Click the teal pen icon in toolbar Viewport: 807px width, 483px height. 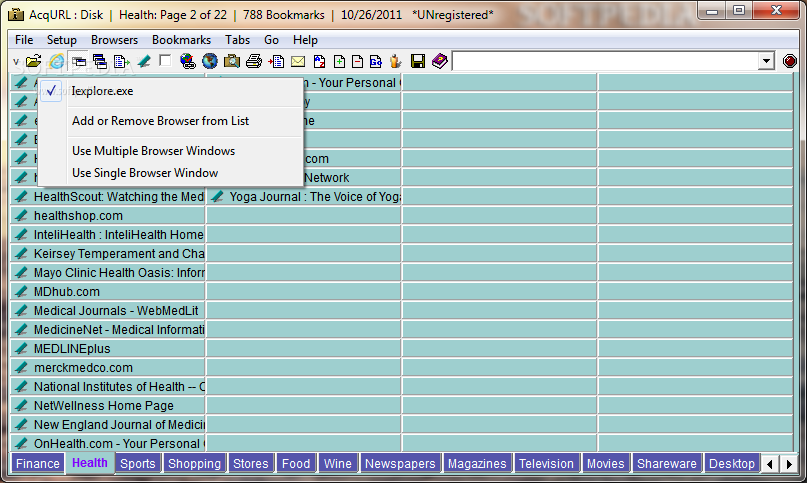coord(144,62)
